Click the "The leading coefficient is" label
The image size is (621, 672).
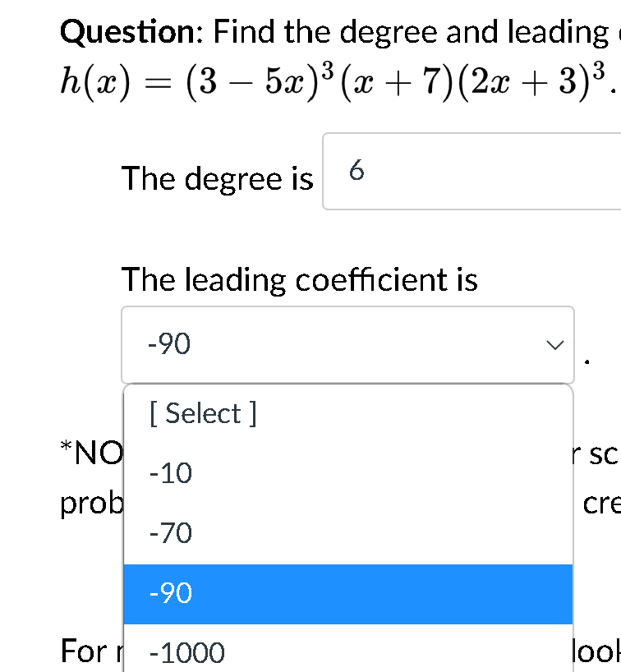click(x=300, y=279)
